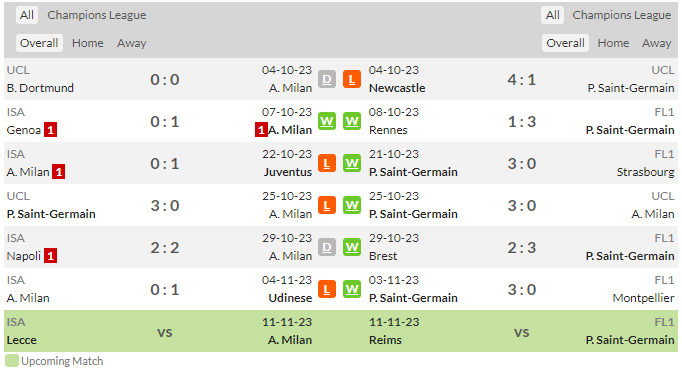This screenshot has height=382, width=682.
Task: Open the 4:1 Newcastle match score
Action: [522, 80]
